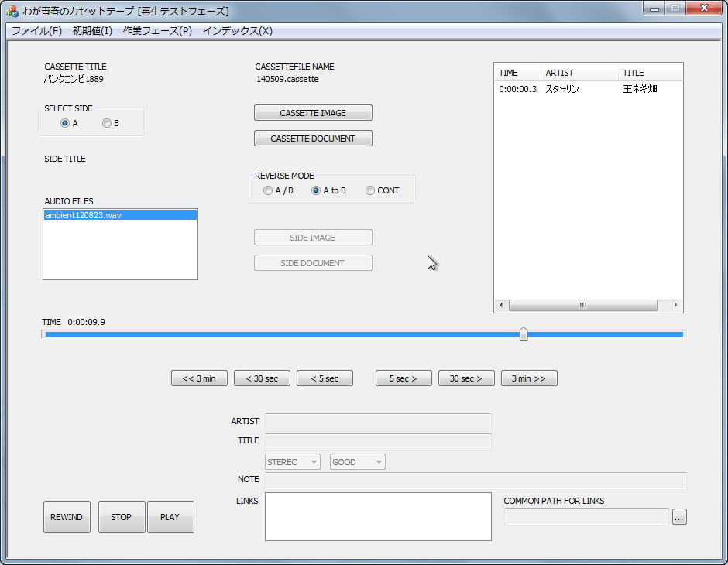Skip back with < 30 sec button
Image resolution: width=728 pixels, height=565 pixels.
262,378
